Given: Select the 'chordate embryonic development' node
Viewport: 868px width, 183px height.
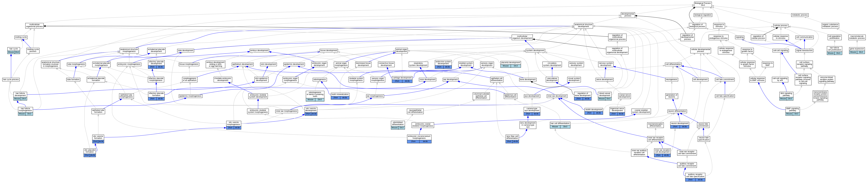Looking at the screenshot, I should point(223,79).
